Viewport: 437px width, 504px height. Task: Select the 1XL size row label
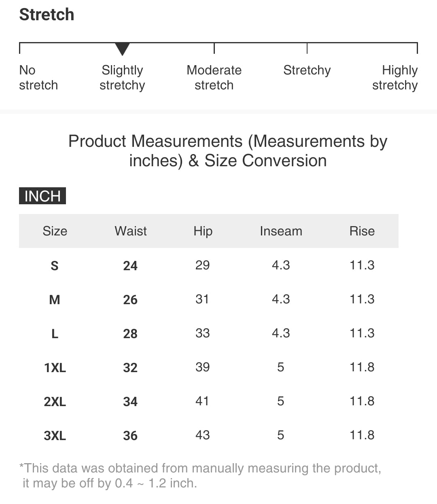pyautogui.click(x=55, y=368)
